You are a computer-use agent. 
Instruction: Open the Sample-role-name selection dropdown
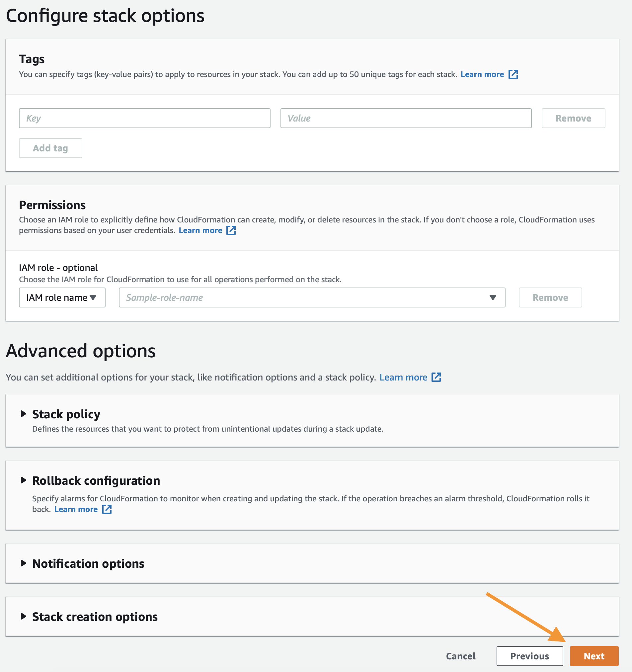coord(312,297)
